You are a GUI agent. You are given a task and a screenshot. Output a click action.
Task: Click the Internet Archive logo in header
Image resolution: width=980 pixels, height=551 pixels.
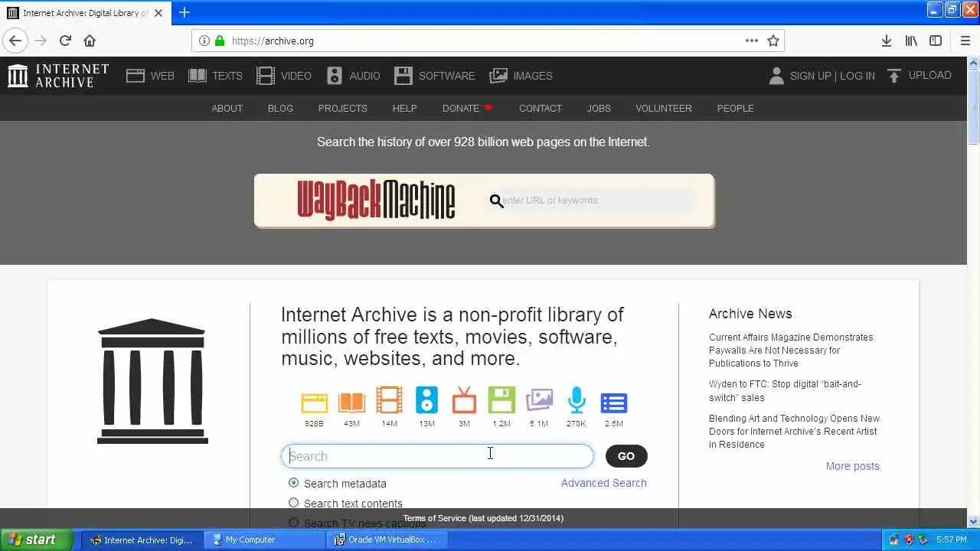click(58, 76)
